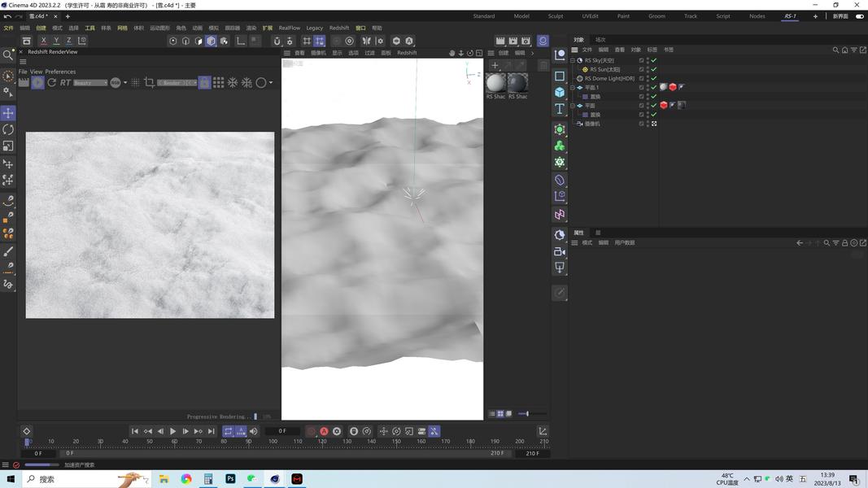Screen dimensions: 868x488
Task: Open the search magnifier at top left
Action: coord(8,54)
